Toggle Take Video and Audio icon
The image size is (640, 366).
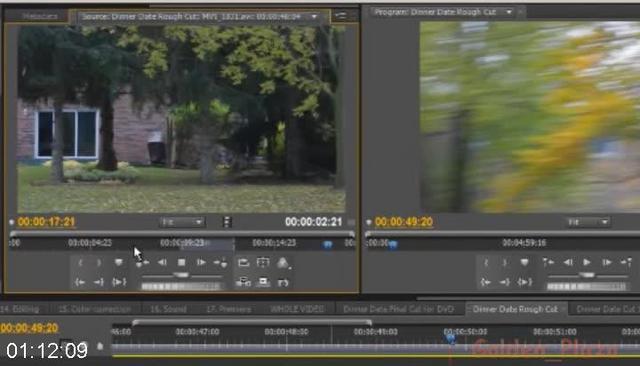click(x=227, y=222)
